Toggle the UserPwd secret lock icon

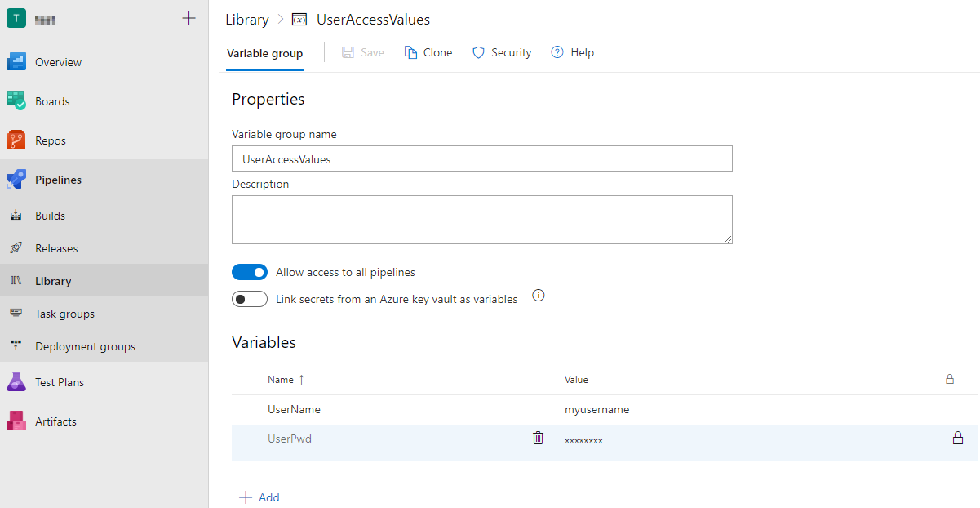(x=958, y=438)
